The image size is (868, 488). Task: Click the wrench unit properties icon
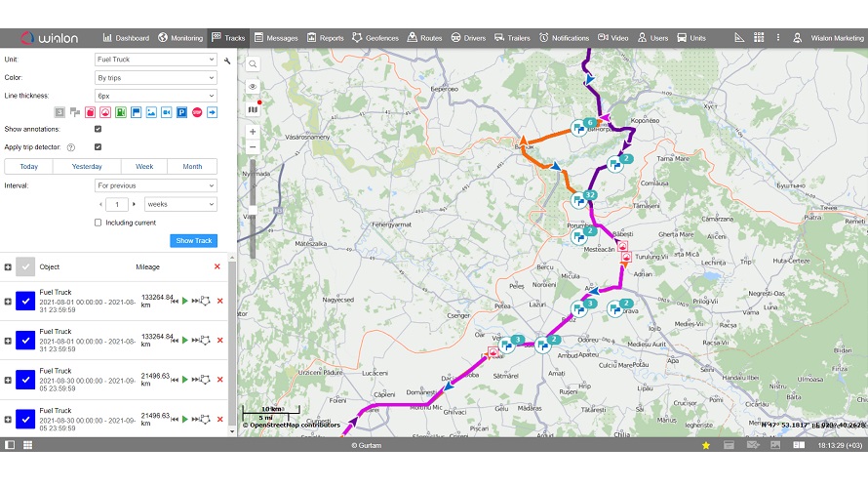227,61
